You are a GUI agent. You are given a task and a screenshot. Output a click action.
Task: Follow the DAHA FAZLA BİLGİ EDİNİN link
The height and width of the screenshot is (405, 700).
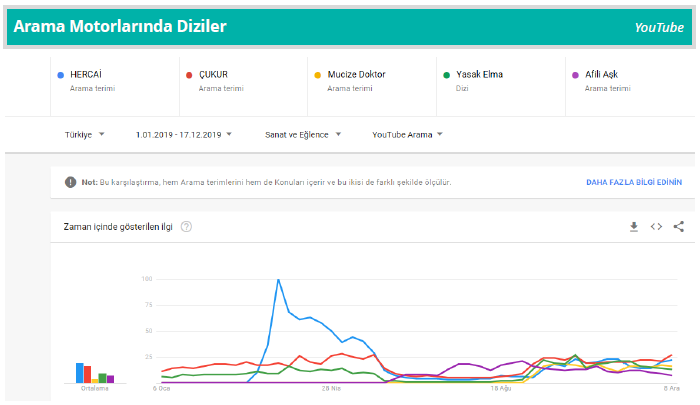click(x=634, y=182)
